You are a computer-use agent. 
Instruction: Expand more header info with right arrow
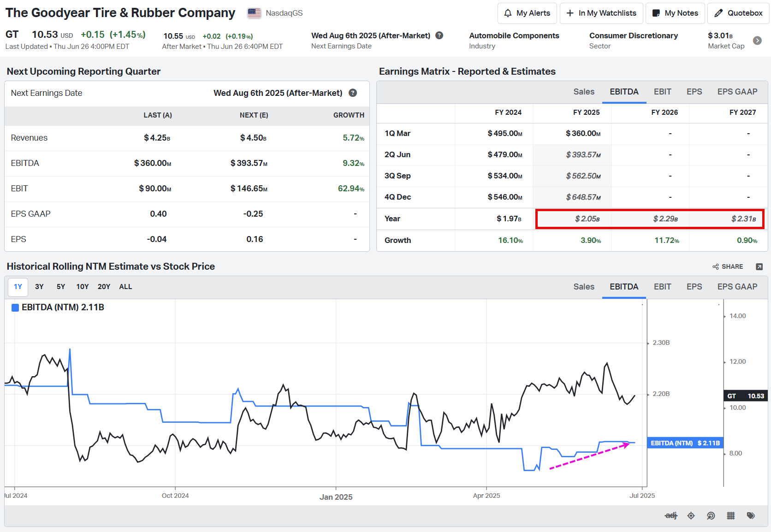[757, 41]
